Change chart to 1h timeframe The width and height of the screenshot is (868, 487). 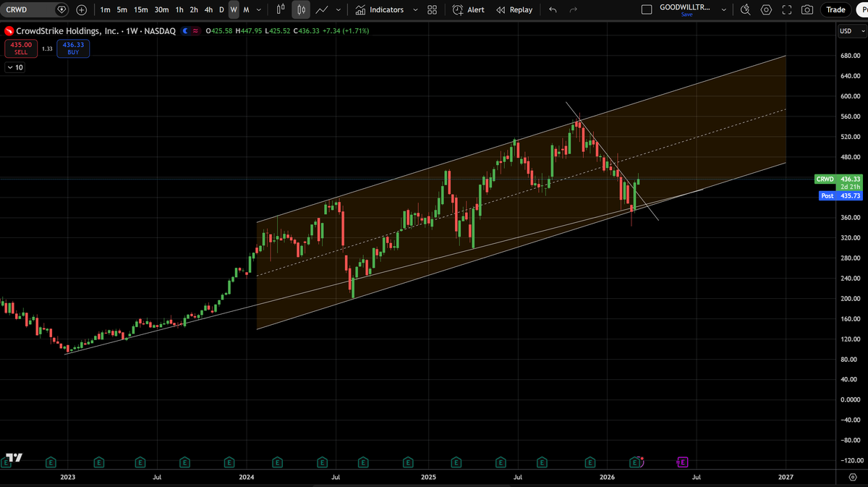pyautogui.click(x=179, y=9)
